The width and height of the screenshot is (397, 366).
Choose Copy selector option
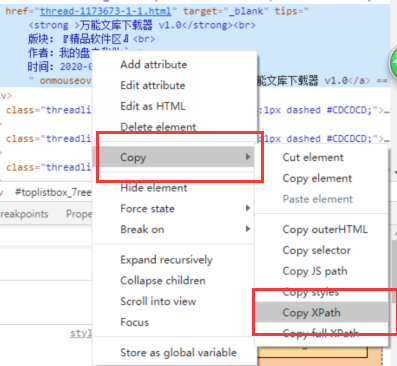(x=316, y=250)
